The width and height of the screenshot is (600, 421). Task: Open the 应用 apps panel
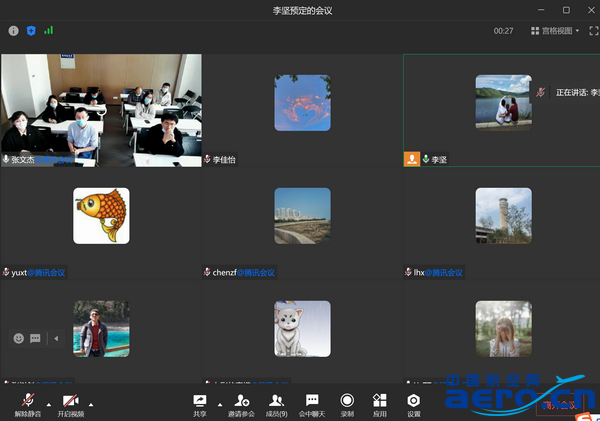379,403
